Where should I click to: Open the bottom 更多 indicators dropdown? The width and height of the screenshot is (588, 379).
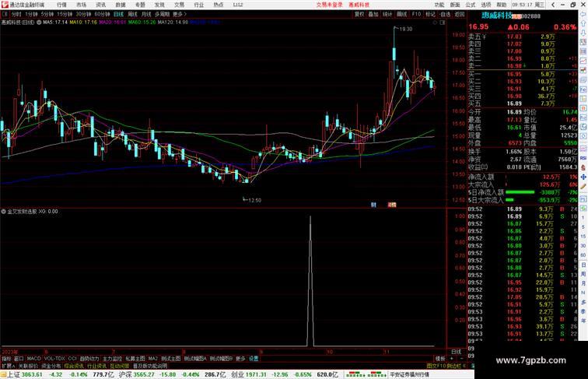click(240, 359)
